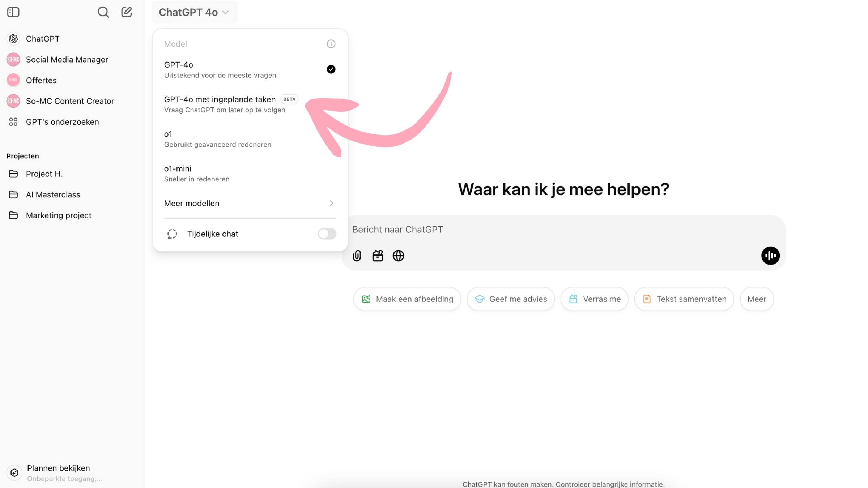Show more suggestions with Meer button

pos(757,299)
